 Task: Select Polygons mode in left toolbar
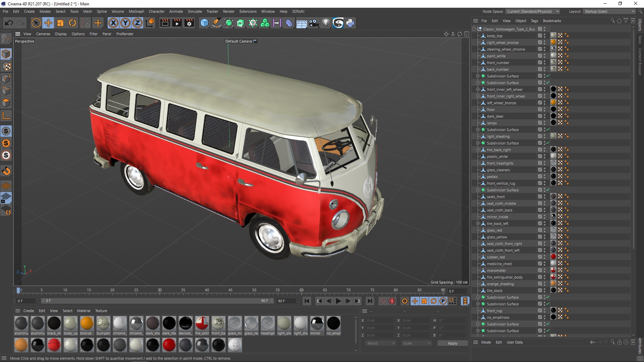click(6, 103)
